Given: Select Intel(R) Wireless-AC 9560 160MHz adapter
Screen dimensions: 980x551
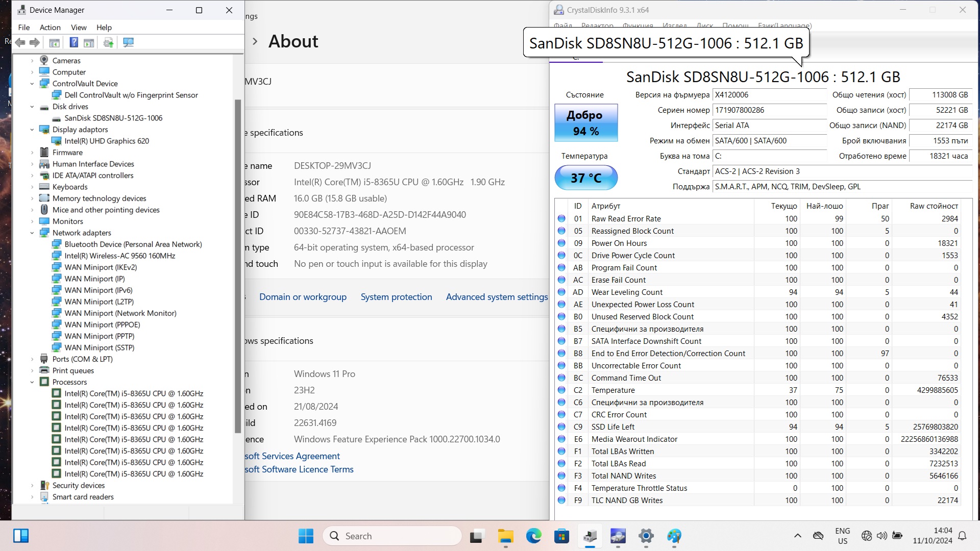Looking at the screenshot, I should [119, 256].
